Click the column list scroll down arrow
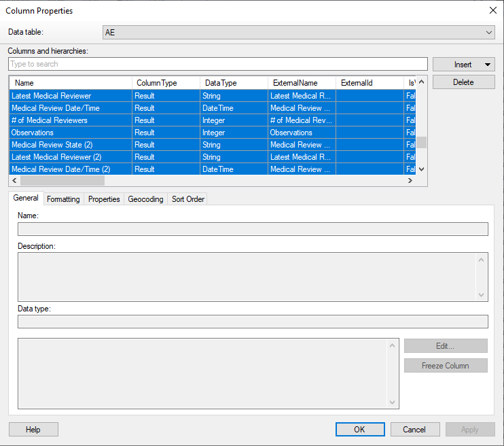Viewport: 504px width, 446px height. pos(422,169)
